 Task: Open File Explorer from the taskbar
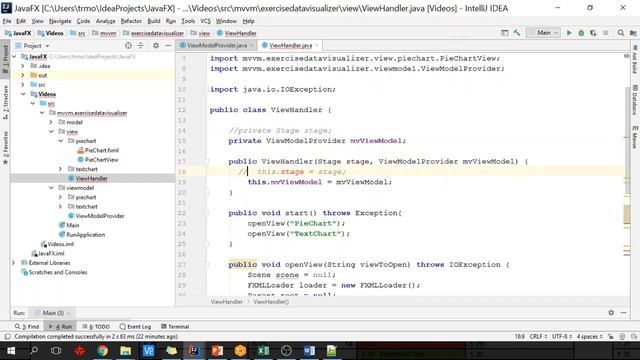(125, 351)
